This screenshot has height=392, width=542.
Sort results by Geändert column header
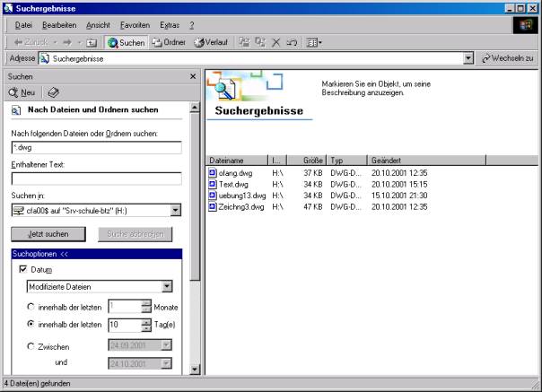point(426,161)
